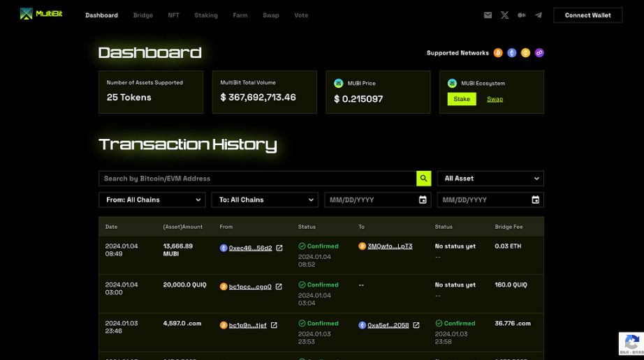The width and height of the screenshot is (644, 360).
Task: Click the 2024.01.03 23:46 date cell
Action: (x=122, y=327)
